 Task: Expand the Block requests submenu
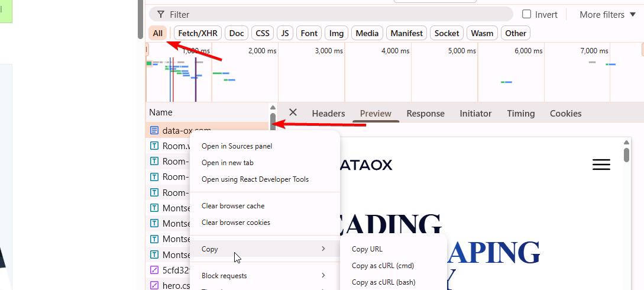tap(264, 276)
